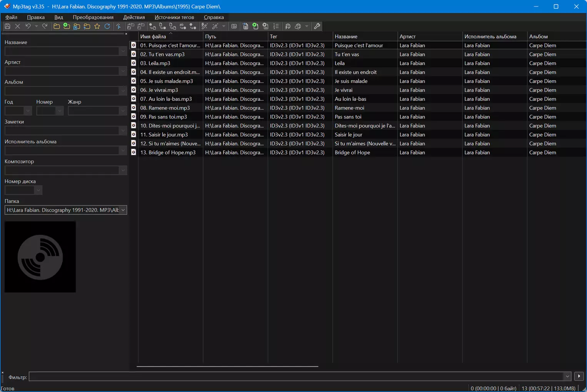Viewport: 587px width, 392px height.
Task: Click the filter apply arrow button
Action: click(x=579, y=376)
